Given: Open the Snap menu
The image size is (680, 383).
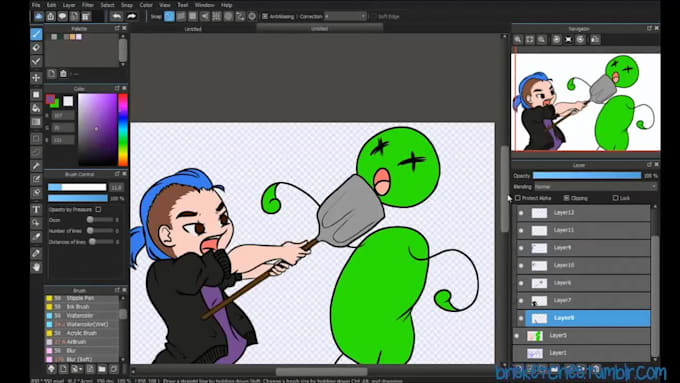Looking at the screenshot, I should [127, 5].
